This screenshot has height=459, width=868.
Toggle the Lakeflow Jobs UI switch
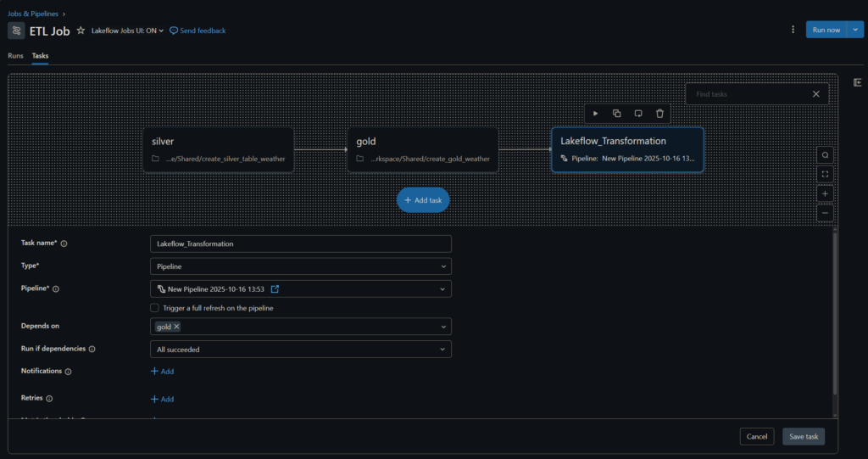[x=127, y=31]
